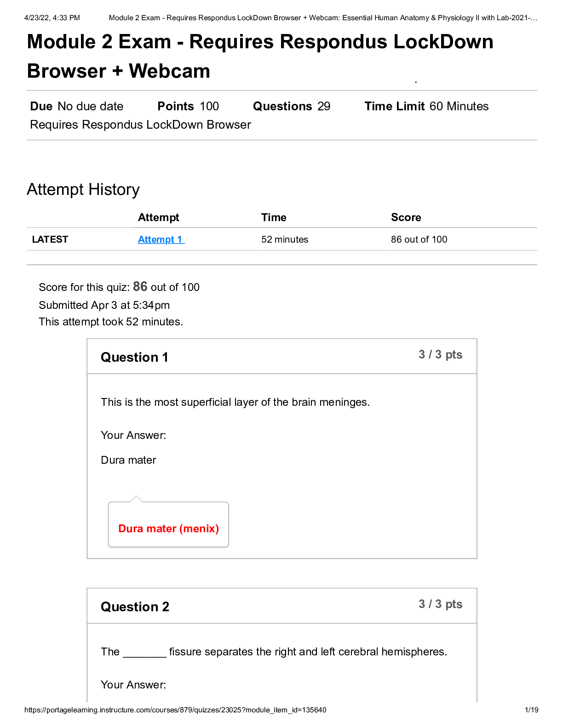Click the Time Limit 60 Minutes text
Image resolution: width=563 pixels, height=728 pixels.
(x=426, y=106)
